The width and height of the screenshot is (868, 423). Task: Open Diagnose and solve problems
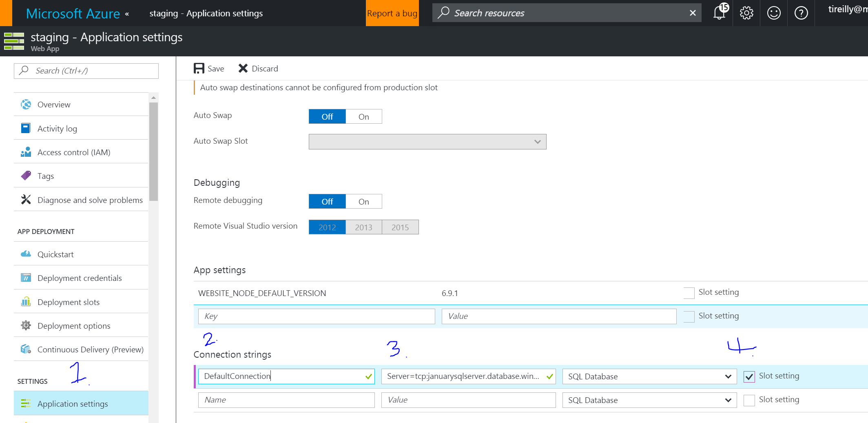(81, 200)
